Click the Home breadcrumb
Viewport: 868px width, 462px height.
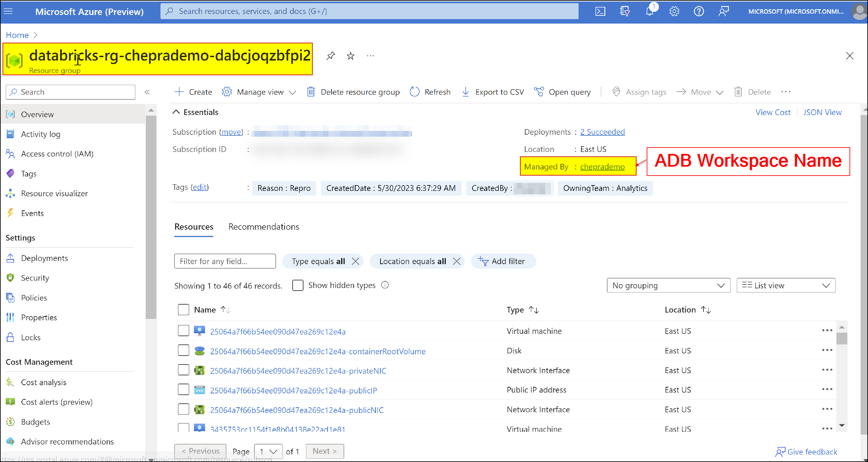click(17, 35)
